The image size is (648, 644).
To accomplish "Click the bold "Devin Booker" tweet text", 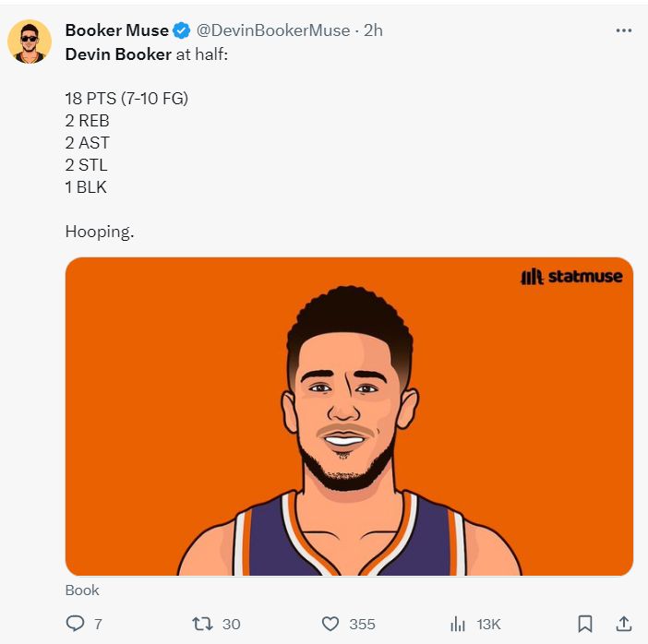I will (118, 54).
